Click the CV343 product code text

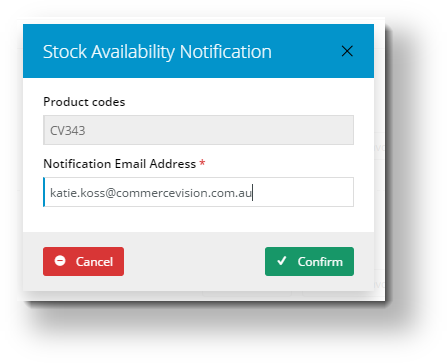pos(68,131)
